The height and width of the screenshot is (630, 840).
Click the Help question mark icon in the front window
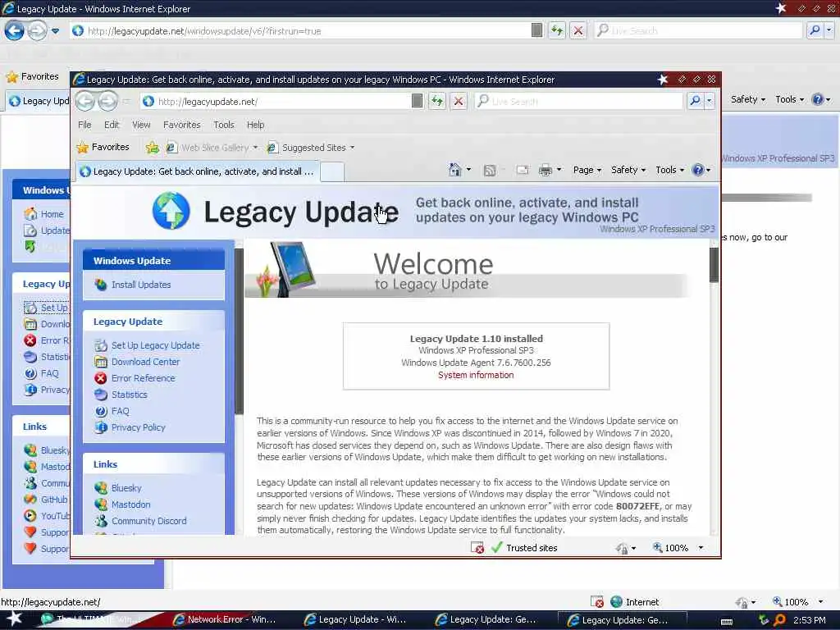pyautogui.click(x=697, y=170)
